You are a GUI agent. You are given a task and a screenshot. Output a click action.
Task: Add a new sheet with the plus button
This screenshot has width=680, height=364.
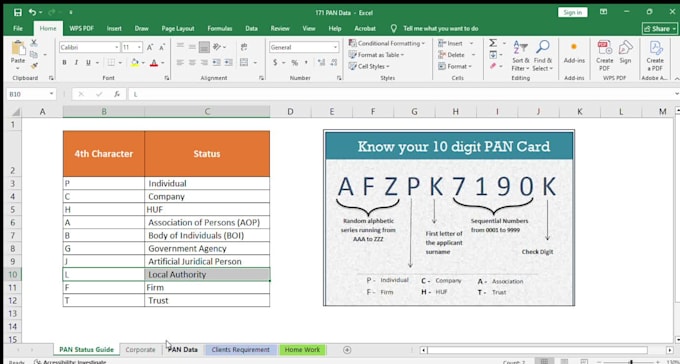pyautogui.click(x=347, y=350)
